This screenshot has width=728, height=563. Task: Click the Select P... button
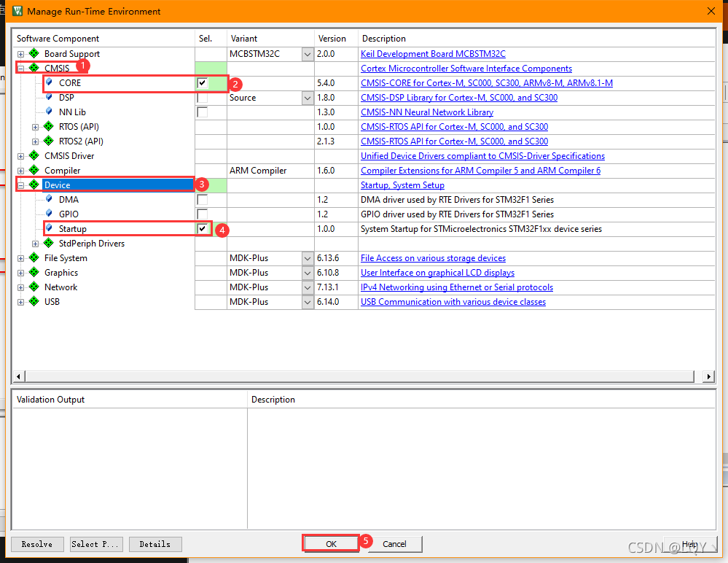(x=97, y=544)
